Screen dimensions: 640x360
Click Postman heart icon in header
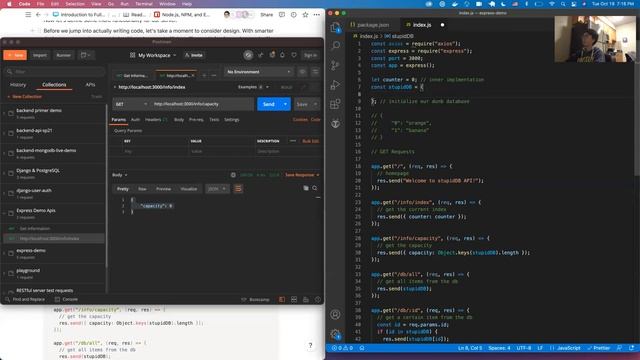(x=294, y=55)
